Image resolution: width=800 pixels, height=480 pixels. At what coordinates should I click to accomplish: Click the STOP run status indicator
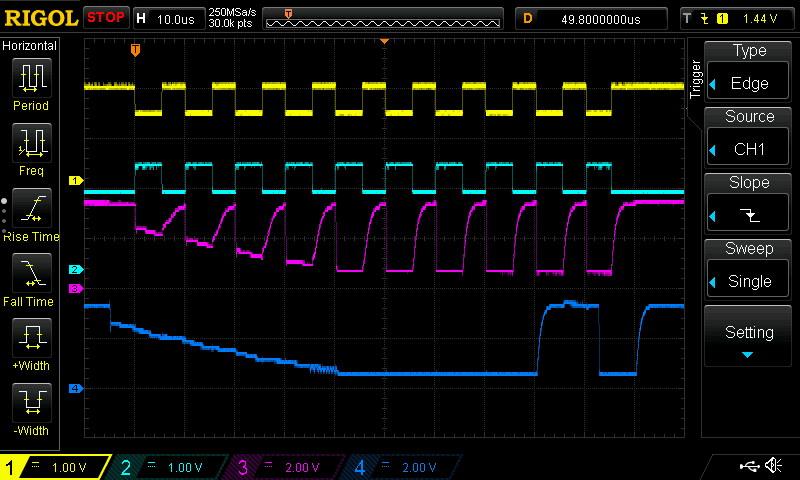point(106,18)
